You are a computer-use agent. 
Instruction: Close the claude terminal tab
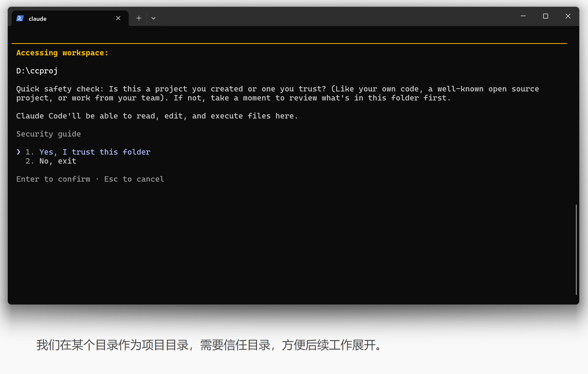[x=118, y=18]
